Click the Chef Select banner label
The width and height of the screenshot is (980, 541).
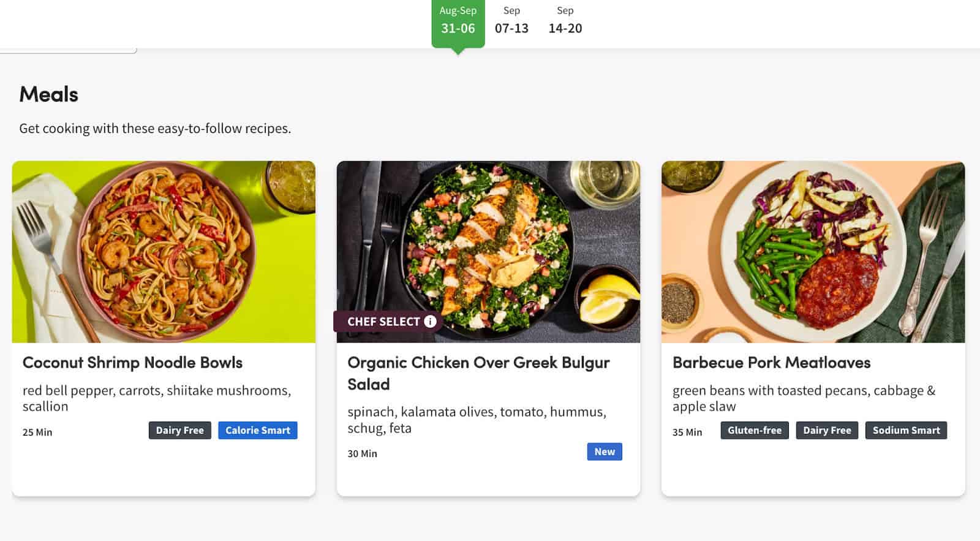tap(383, 322)
